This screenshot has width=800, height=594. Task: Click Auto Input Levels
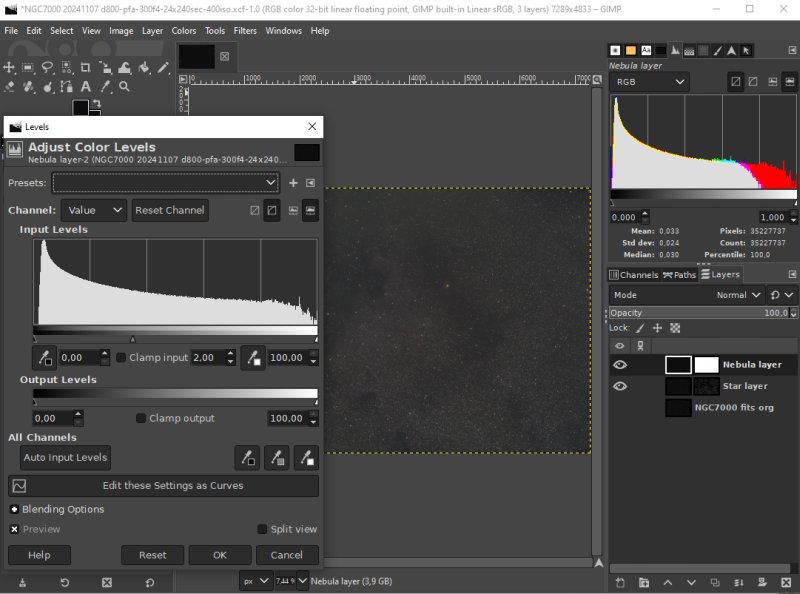point(65,457)
